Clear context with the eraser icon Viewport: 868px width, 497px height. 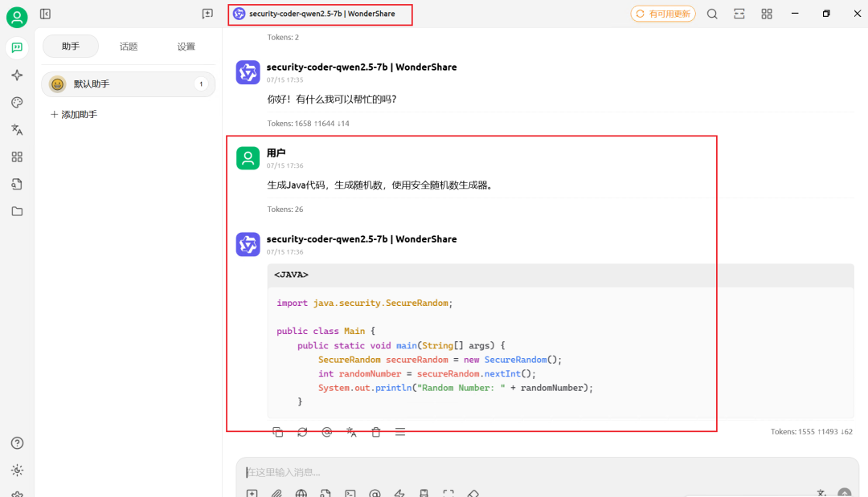[x=473, y=493]
